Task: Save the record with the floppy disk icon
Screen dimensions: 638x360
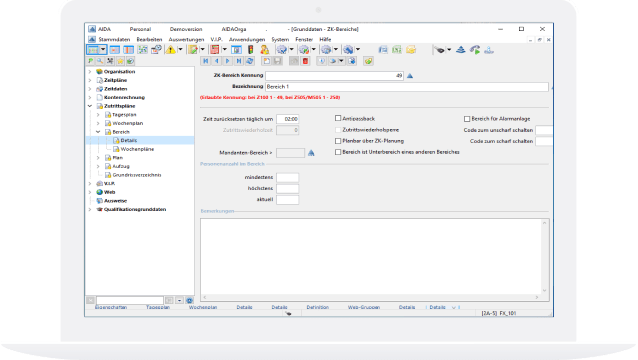Action: click(277, 61)
